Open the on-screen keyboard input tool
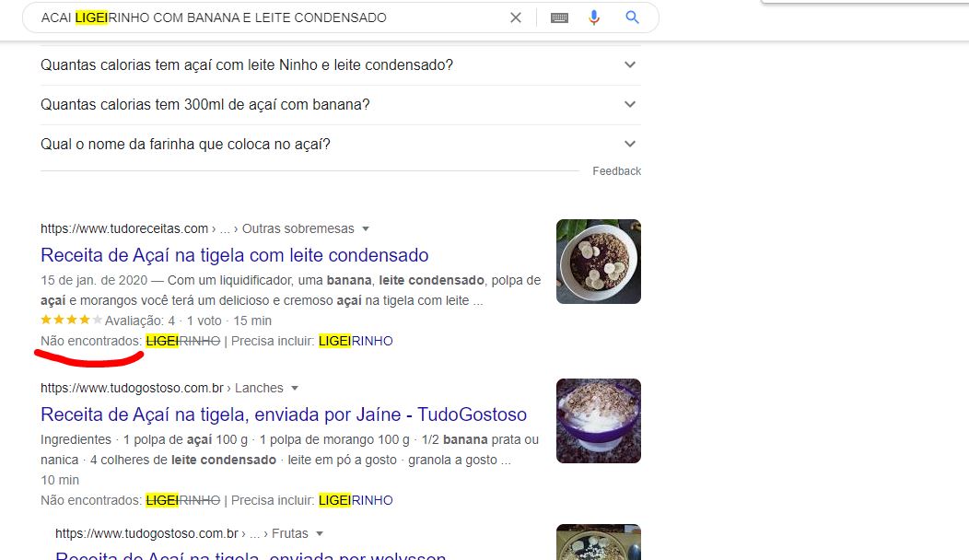This screenshot has width=969, height=560. (559, 17)
